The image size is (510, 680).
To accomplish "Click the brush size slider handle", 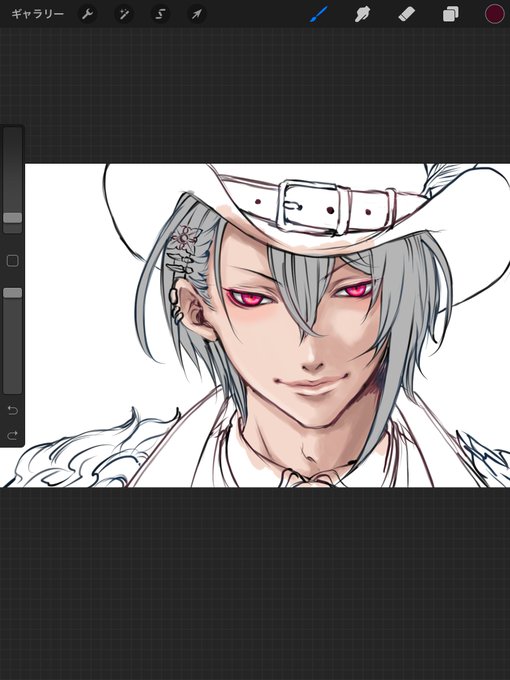I will (13, 218).
